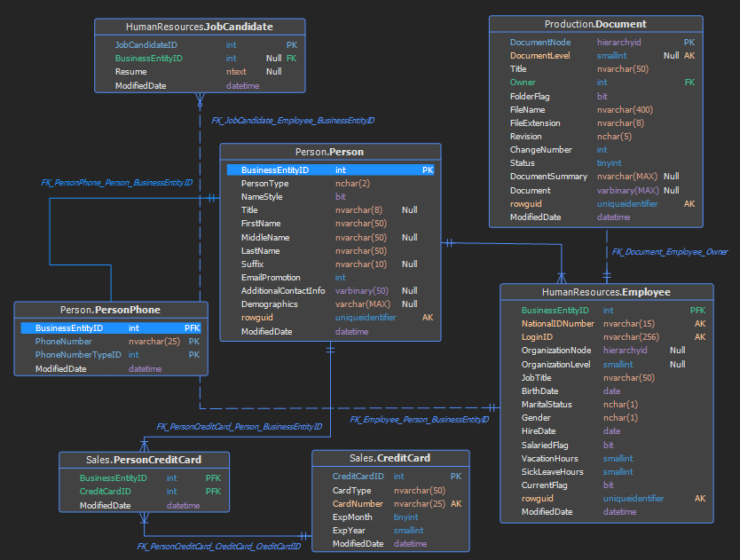Click the FileName column row
The height and width of the screenshot is (560, 740).
click(596, 109)
